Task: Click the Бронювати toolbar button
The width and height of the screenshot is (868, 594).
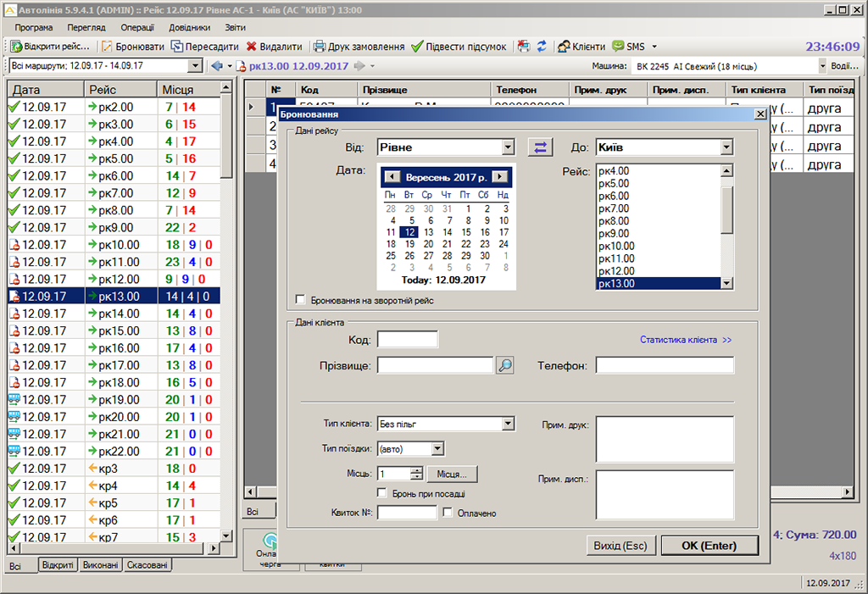Action: (133, 47)
